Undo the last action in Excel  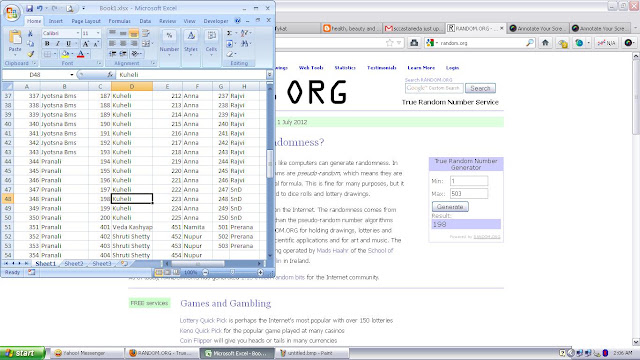tap(40, 8)
